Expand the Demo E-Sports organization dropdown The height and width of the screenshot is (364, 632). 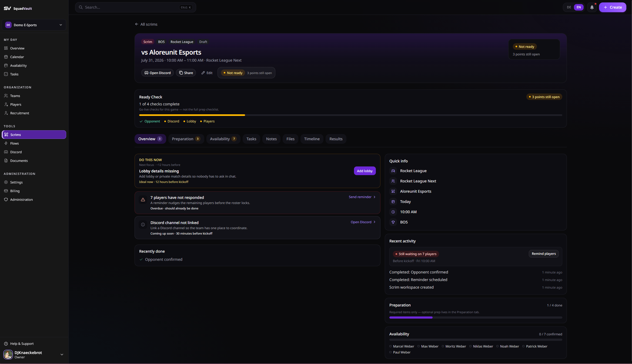pos(34,25)
